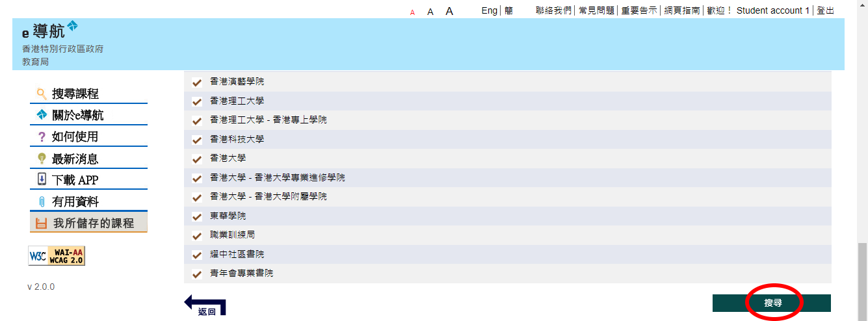The image size is (868, 321).
Task: Uncheck 香港科技大學 checkbox
Action: 196,140
